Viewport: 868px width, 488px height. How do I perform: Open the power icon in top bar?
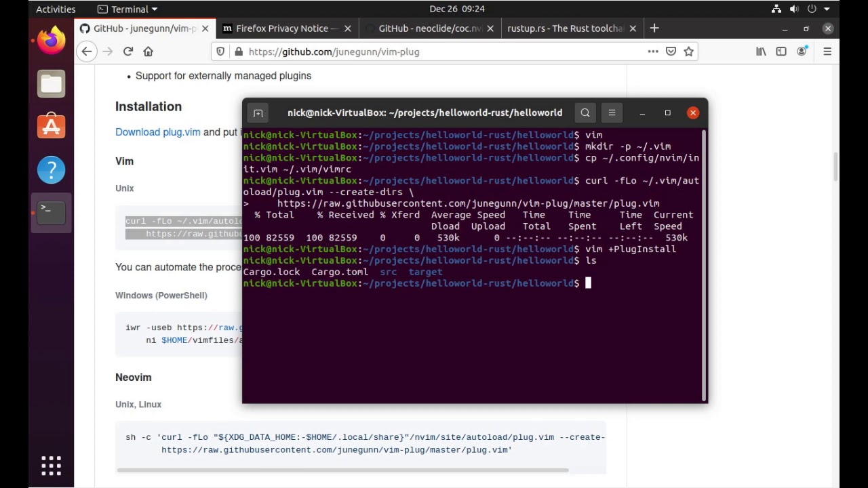812,9
